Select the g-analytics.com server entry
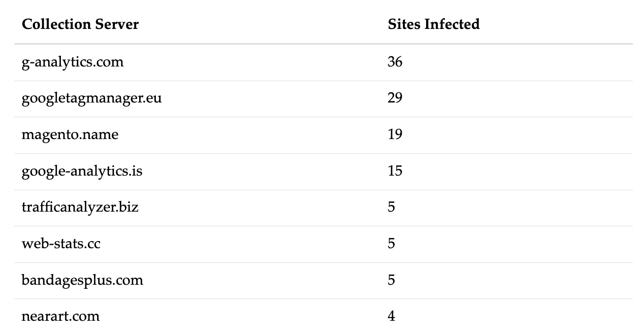 [73, 62]
